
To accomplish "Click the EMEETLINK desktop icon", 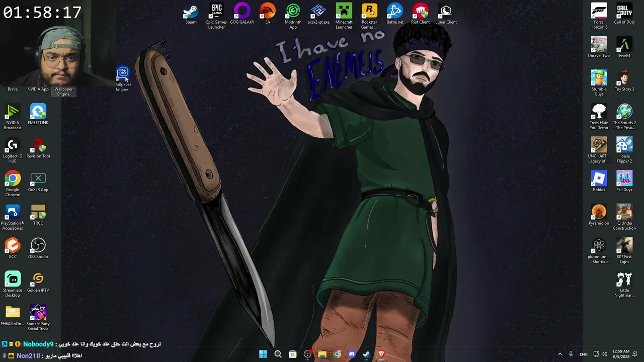I will point(38,115).
